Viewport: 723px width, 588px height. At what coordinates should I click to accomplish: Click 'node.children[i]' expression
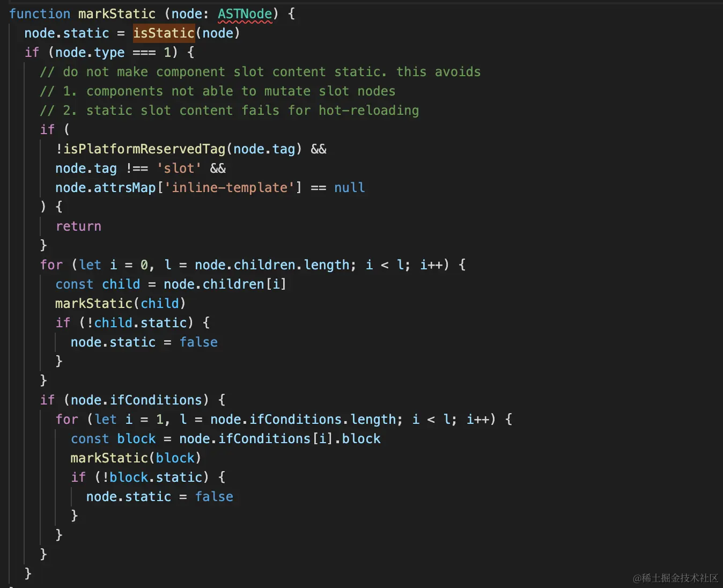(225, 284)
